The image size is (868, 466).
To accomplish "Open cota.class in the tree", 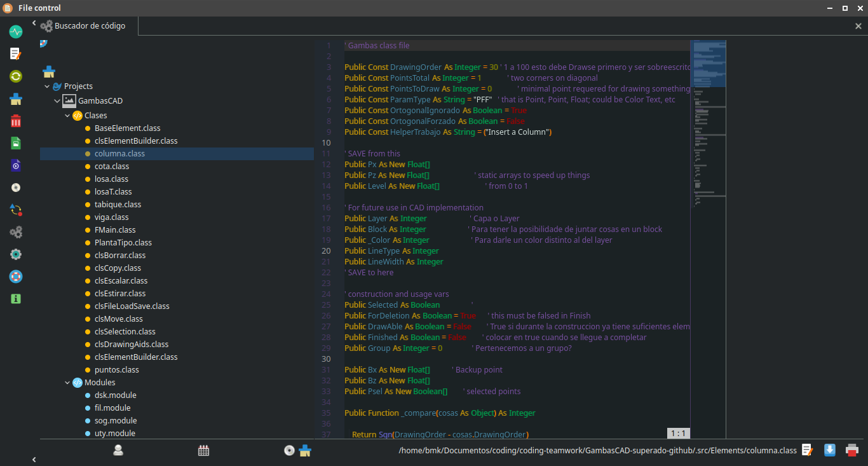I will point(111,167).
